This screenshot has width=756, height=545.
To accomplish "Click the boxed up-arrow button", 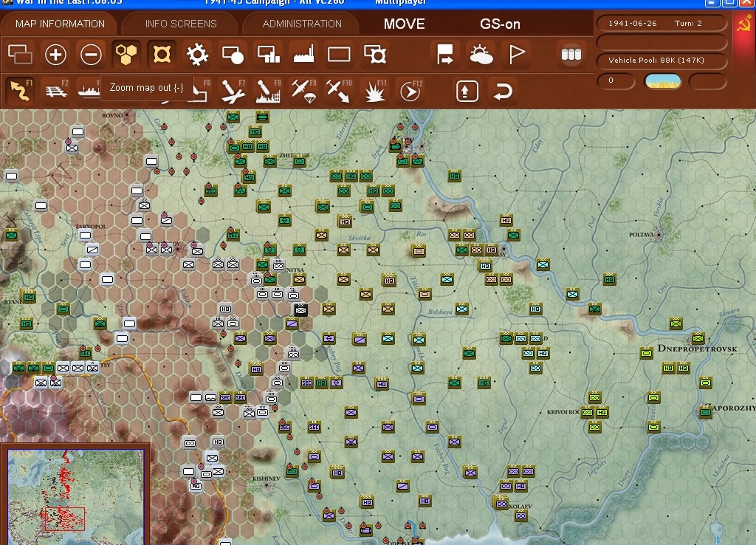I will [467, 91].
